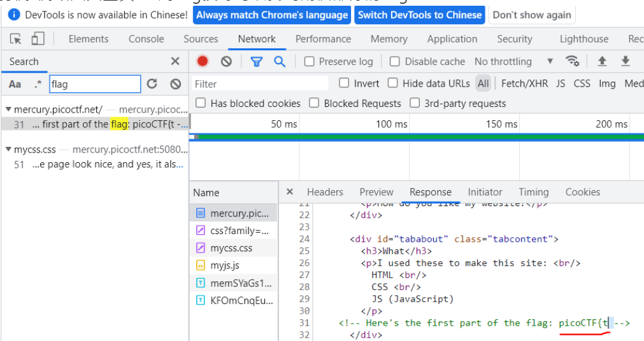This screenshot has width=644, height=341.
Task: Collapse mycss.css search result group
Action: [8, 150]
